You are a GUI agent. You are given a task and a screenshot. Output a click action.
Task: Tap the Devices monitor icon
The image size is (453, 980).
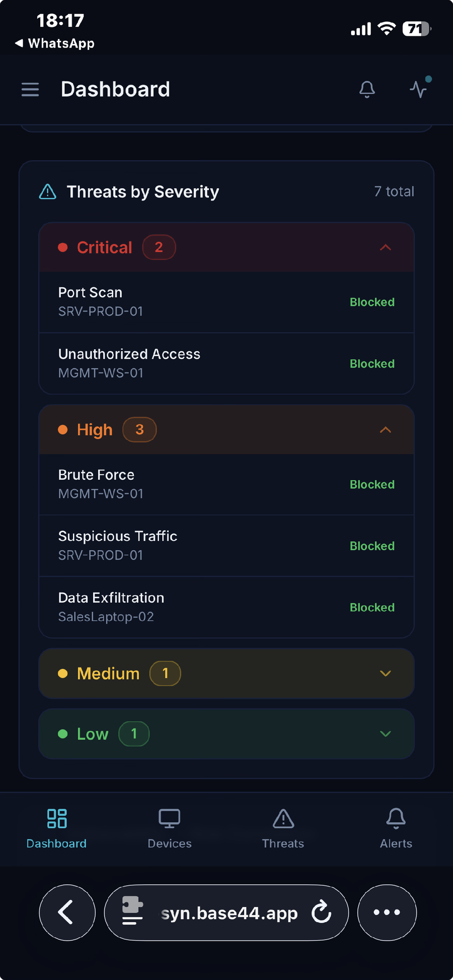(x=170, y=819)
